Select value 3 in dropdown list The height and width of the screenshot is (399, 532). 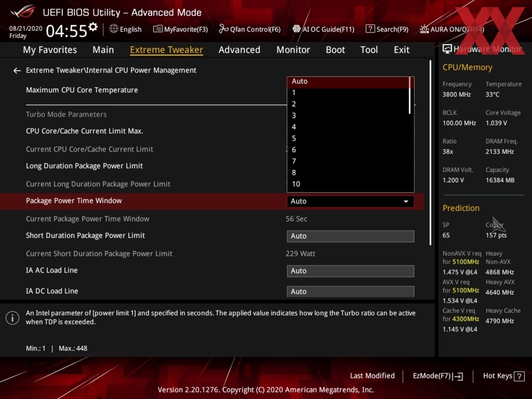(348, 115)
